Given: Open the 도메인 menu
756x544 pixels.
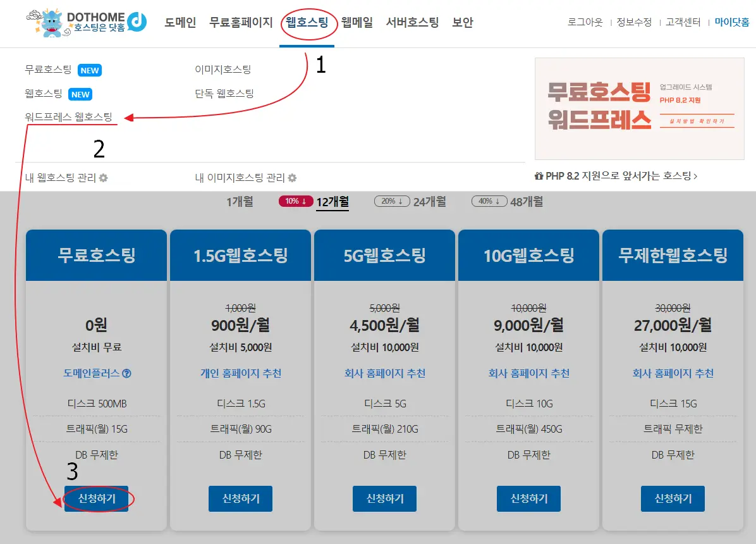Looking at the screenshot, I should pyautogui.click(x=180, y=23).
